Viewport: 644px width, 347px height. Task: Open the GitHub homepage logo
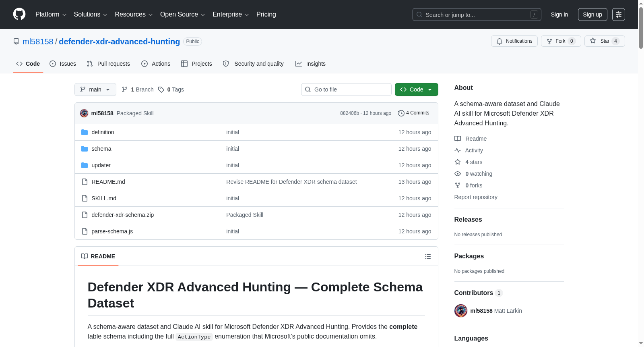click(x=19, y=14)
